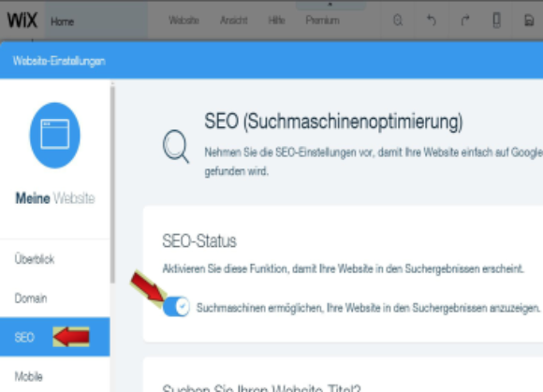Click the SEO-Status heading
This screenshot has height=392, width=543.
[199, 241]
